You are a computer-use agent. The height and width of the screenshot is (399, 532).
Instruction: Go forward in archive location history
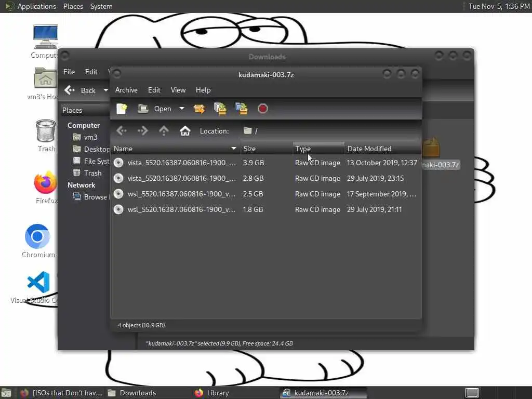142,130
